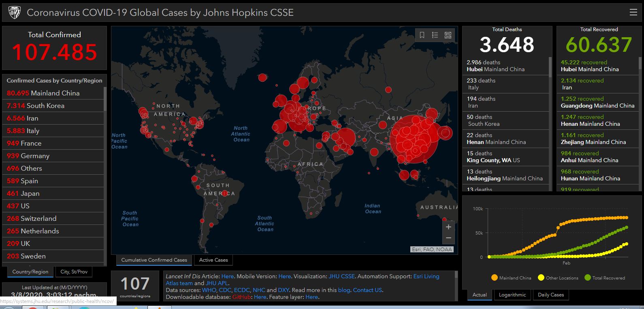644x309 pixels.
Task: Switch to Active Cases map tab
Action: (x=213, y=260)
